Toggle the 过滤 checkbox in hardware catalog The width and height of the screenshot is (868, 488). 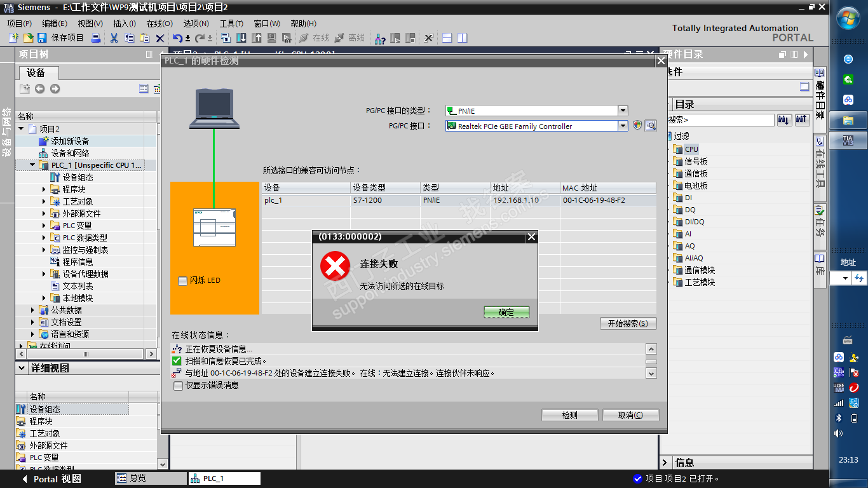pyautogui.click(x=668, y=136)
